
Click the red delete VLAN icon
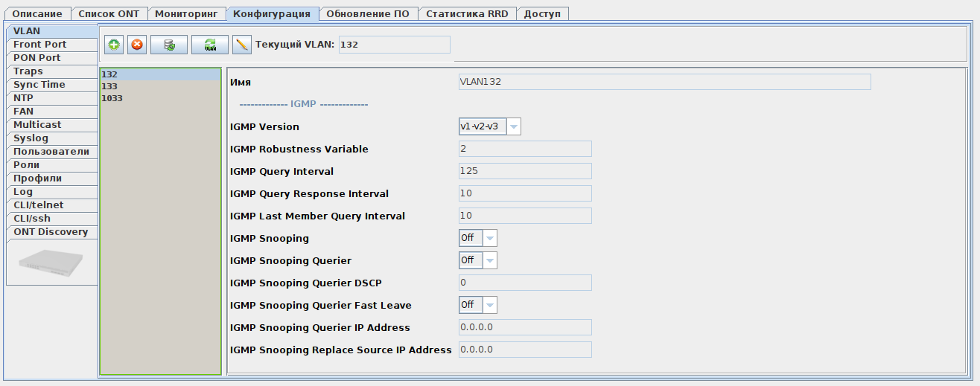click(x=137, y=45)
